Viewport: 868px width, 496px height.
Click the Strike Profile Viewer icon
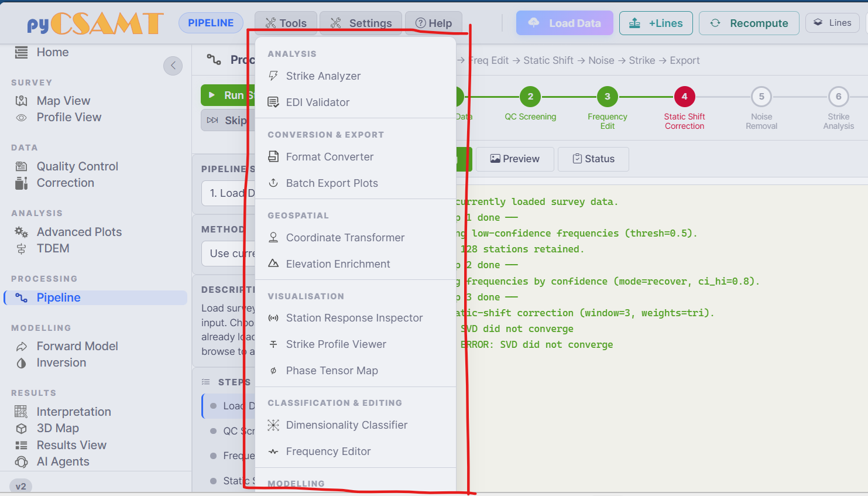pos(273,344)
